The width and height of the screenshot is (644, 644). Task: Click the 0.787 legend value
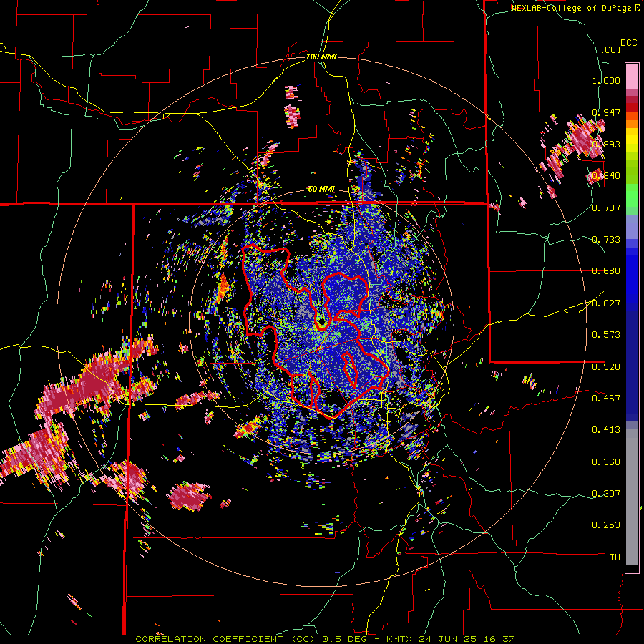606,208
